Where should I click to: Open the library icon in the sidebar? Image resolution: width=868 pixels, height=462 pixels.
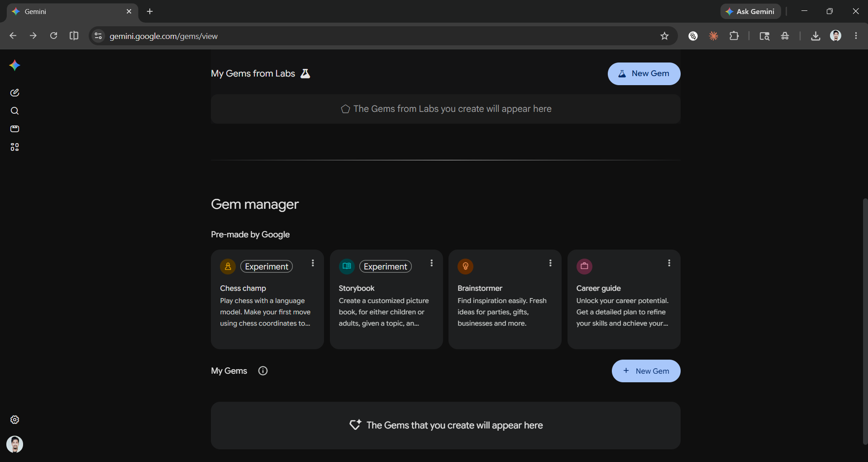click(14, 129)
